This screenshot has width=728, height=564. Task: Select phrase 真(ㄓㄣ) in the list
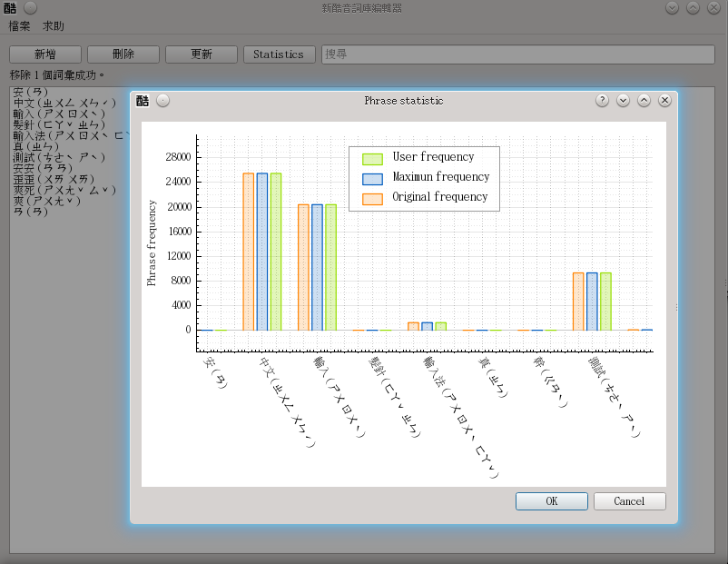coord(35,146)
